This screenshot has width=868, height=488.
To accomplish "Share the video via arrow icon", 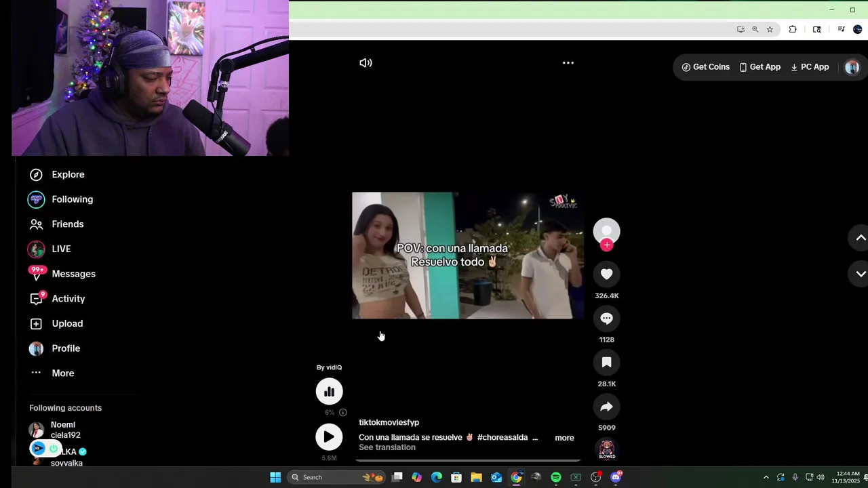I will click(607, 407).
